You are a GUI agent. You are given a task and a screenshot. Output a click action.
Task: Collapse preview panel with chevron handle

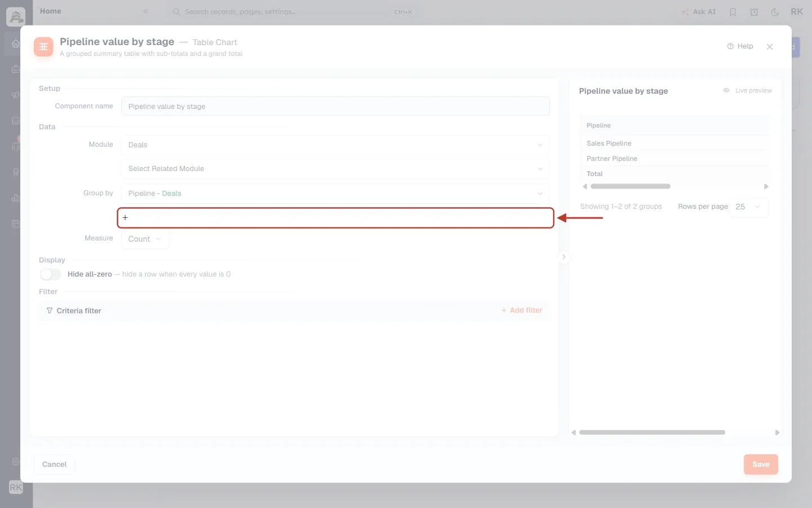pyautogui.click(x=563, y=257)
